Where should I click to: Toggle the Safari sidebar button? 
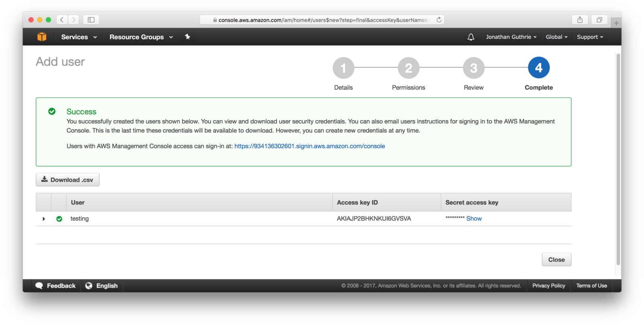click(x=91, y=20)
